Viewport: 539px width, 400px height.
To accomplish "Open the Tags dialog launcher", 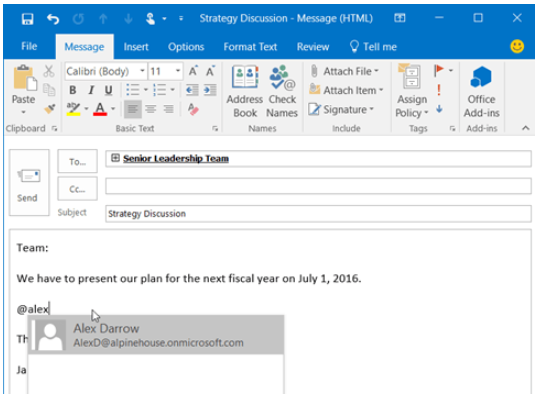I will pos(452,129).
